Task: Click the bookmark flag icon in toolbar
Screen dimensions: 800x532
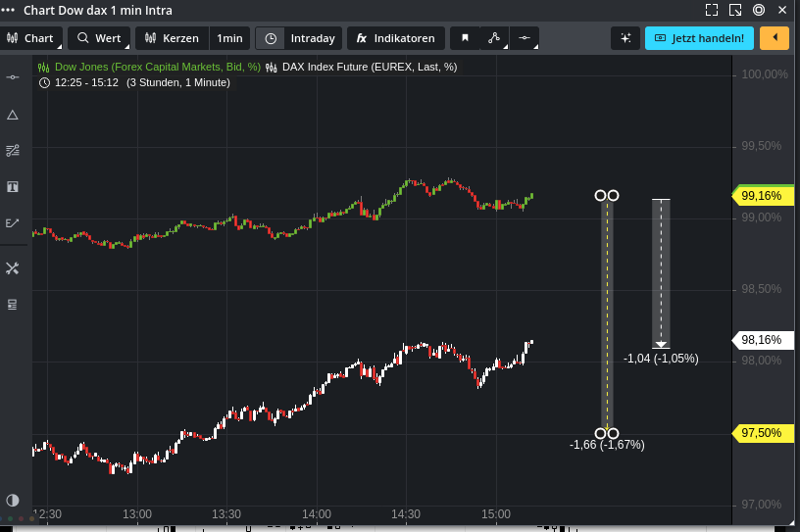Action: coord(465,38)
